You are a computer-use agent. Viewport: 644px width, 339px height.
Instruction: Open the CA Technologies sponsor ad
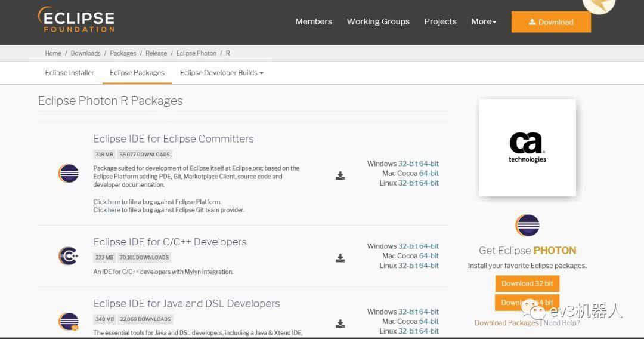pos(527,147)
